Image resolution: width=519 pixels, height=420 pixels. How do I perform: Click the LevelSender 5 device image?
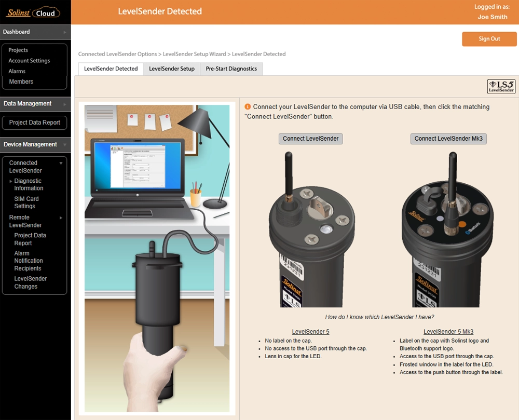click(x=310, y=228)
